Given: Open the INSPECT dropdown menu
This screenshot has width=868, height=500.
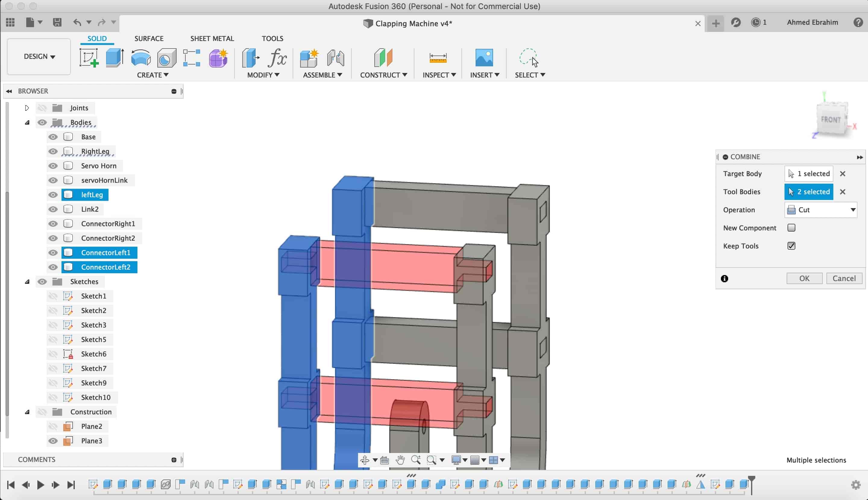Looking at the screenshot, I should [439, 75].
